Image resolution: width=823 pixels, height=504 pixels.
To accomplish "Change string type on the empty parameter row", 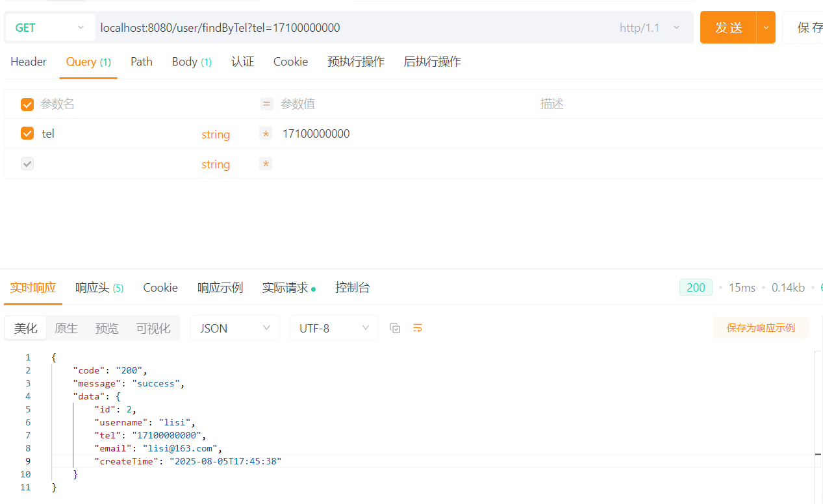I will (x=216, y=164).
